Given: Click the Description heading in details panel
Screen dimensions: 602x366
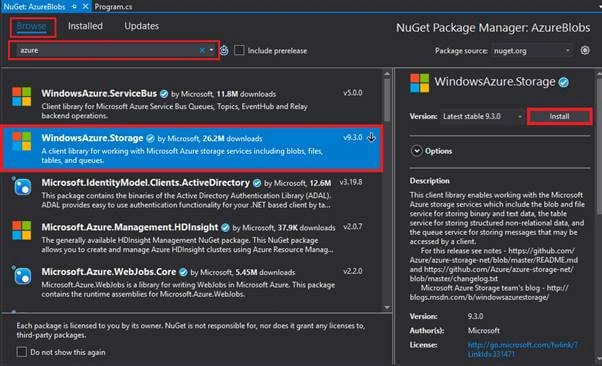Looking at the screenshot, I should (429, 181).
